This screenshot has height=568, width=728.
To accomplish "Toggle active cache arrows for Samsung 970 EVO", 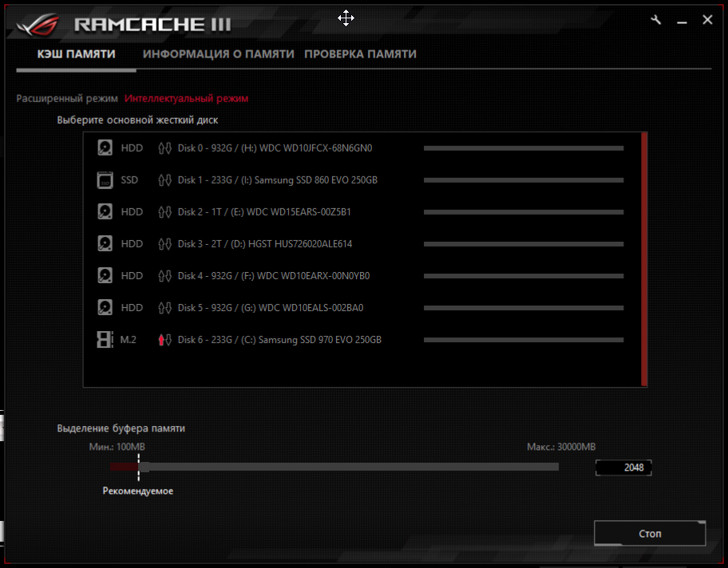I will 164,340.
